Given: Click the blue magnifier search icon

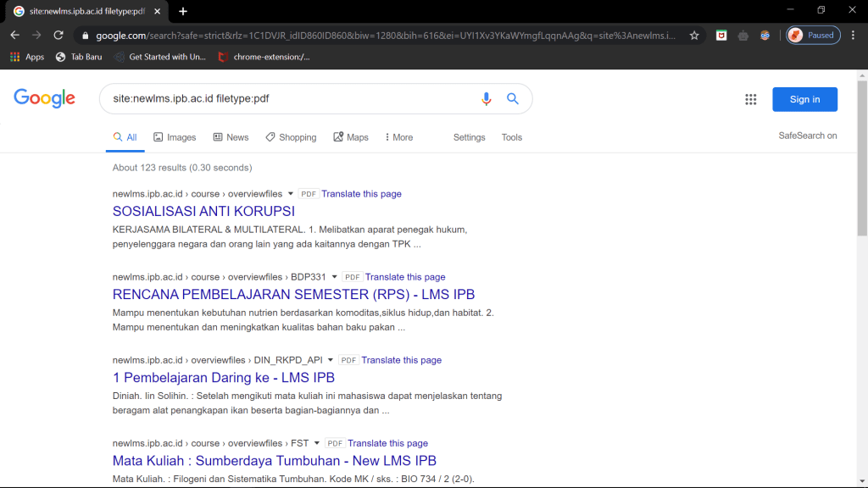Looking at the screenshot, I should (x=513, y=99).
